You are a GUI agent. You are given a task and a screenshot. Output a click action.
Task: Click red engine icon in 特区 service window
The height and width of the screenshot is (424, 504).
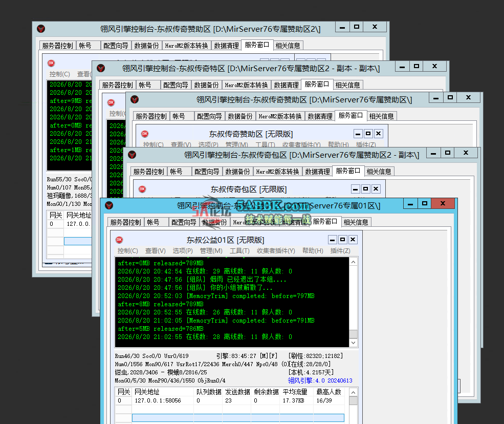pos(111,102)
